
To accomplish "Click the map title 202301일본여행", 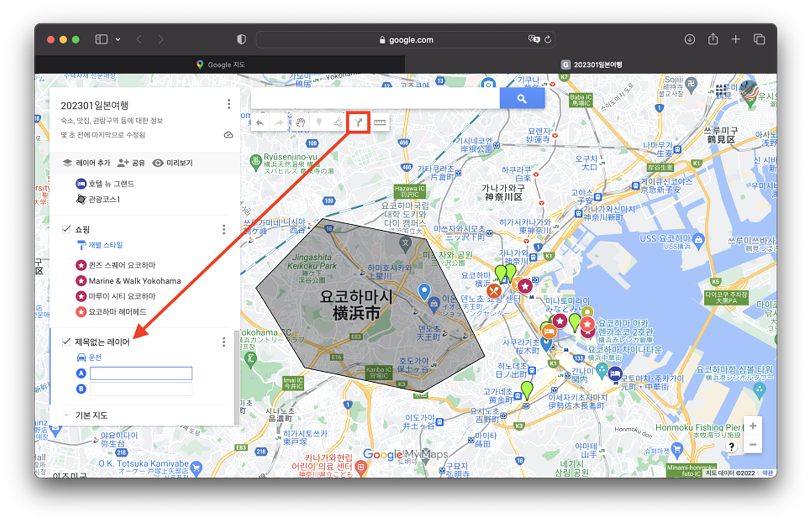I will click(x=94, y=105).
